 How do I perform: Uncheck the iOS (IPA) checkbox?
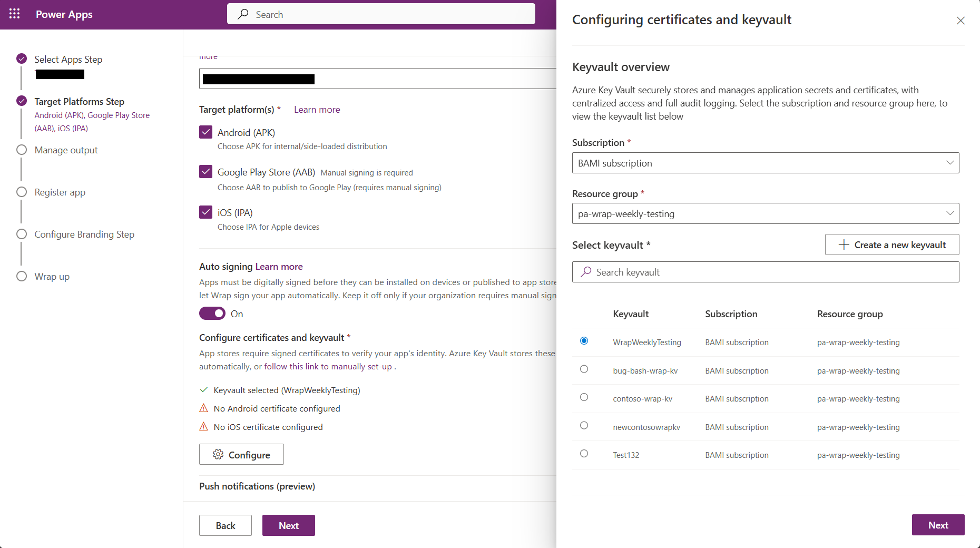pos(206,212)
